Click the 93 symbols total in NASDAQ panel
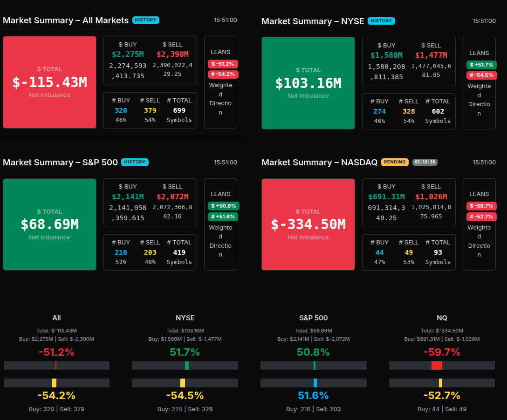Viewport: 507px width, 420px height. [438, 252]
